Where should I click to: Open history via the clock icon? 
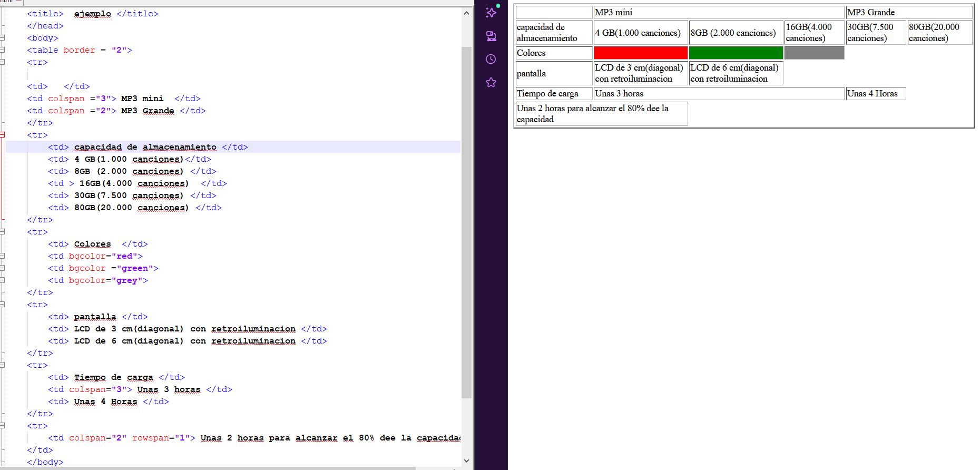click(x=491, y=59)
